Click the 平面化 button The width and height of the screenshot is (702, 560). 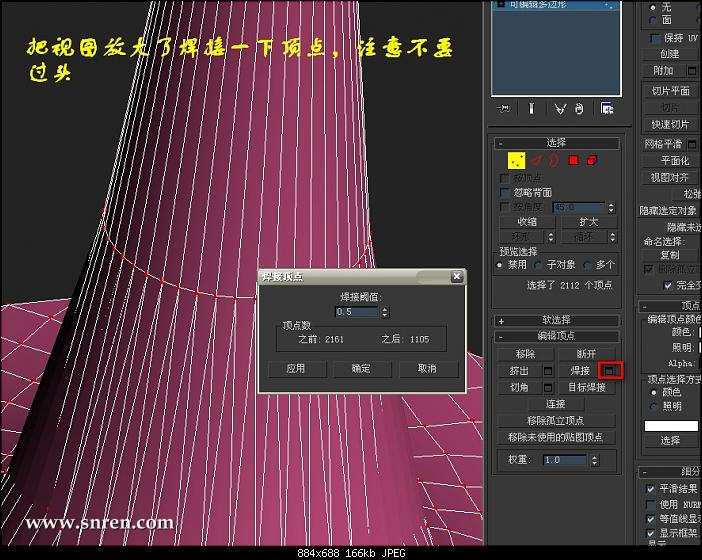click(x=670, y=161)
